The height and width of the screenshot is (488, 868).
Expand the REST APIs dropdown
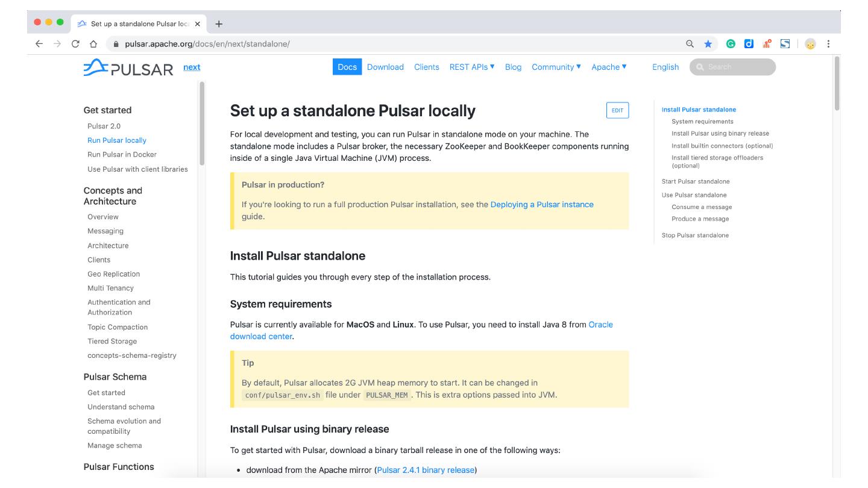coord(472,67)
